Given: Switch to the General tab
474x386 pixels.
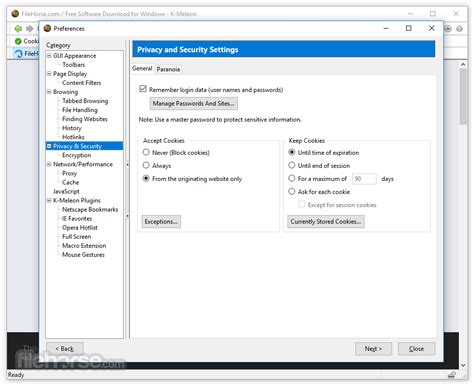Looking at the screenshot, I should (x=142, y=68).
